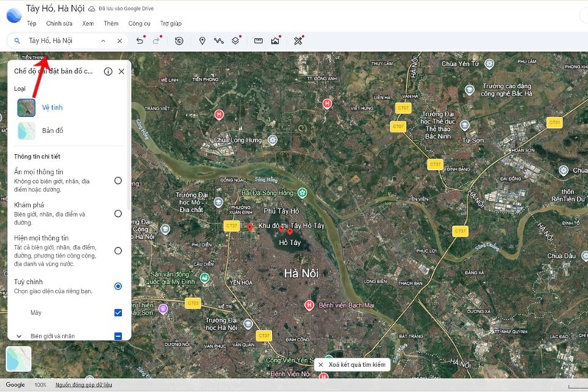Select the Hiện mọi thông tin radio button

pyautogui.click(x=118, y=251)
